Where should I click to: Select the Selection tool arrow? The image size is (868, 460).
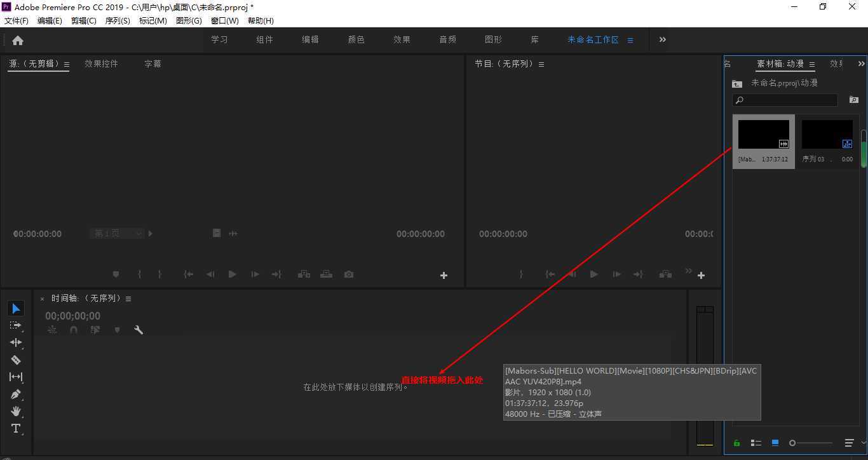16,309
